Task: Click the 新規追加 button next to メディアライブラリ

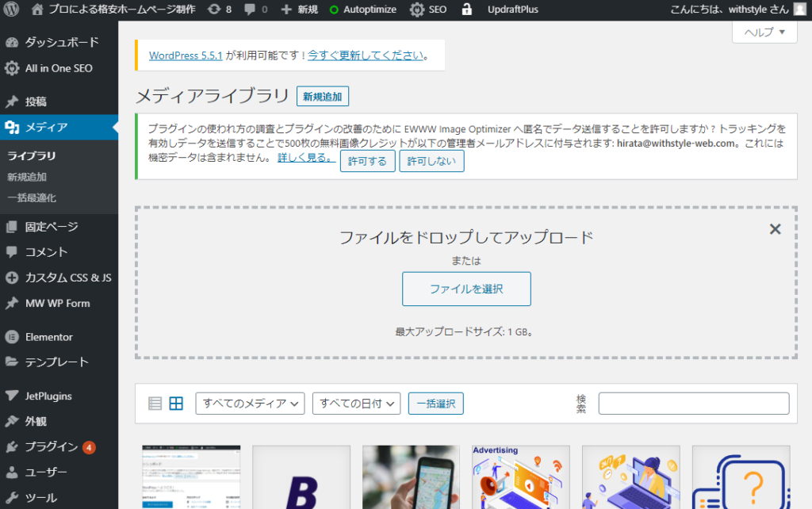Action: (x=322, y=94)
